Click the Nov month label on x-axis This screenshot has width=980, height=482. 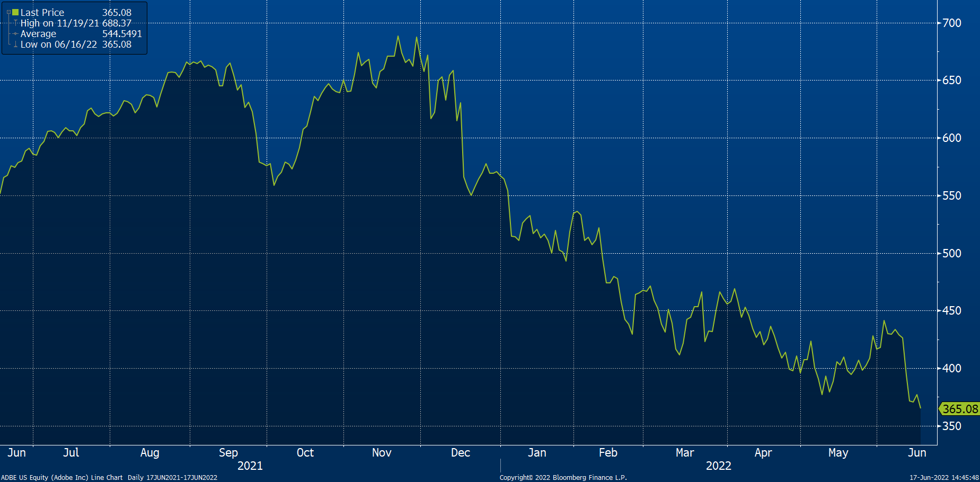382,452
